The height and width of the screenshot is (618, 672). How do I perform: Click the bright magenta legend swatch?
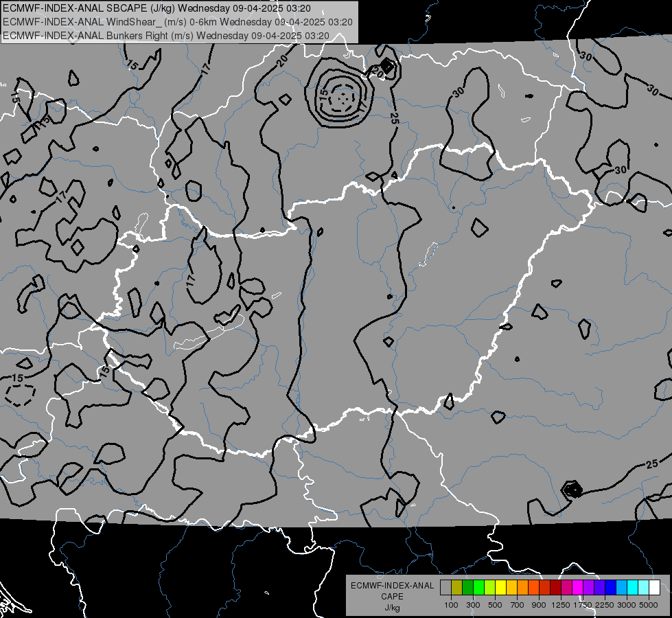point(578,588)
